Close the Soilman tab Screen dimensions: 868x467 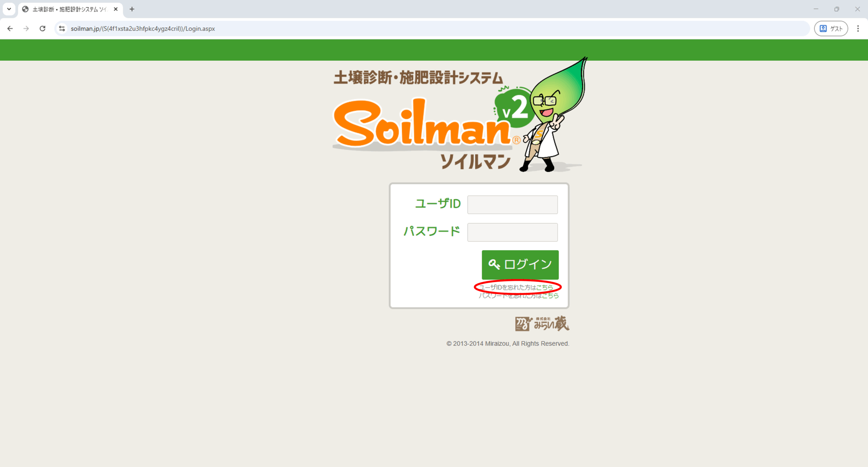pyautogui.click(x=116, y=9)
